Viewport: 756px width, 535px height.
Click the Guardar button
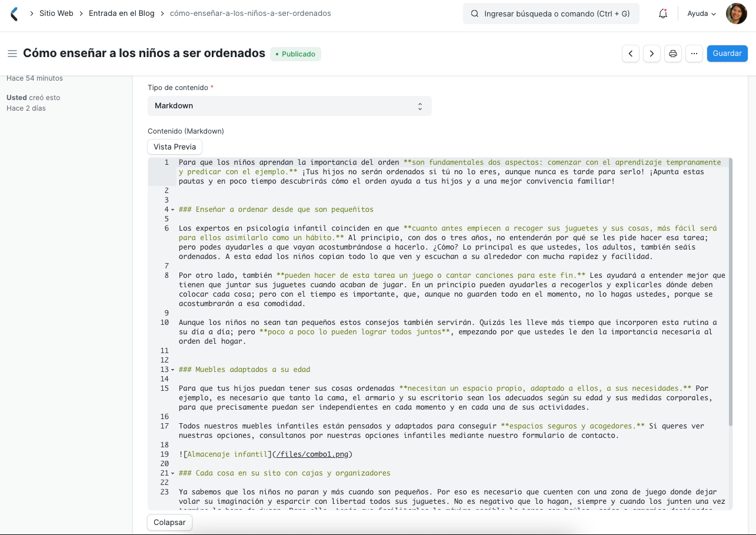click(x=727, y=53)
